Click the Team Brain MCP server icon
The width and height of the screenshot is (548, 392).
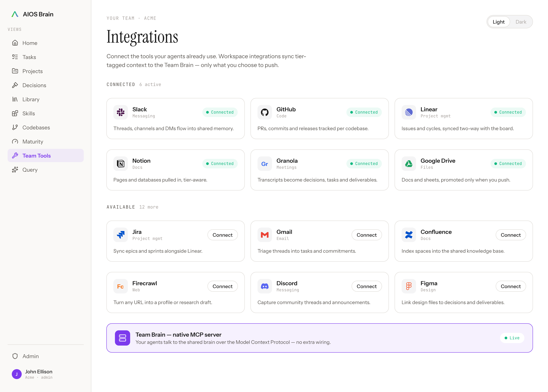[122, 338]
